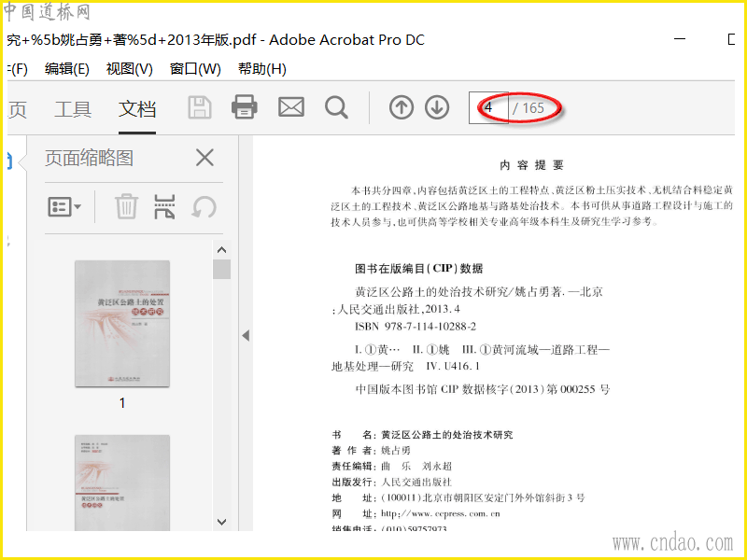The width and height of the screenshot is (747, 560).
Task: Open the 编辑(E) menu
Action: tap(67, 69)
